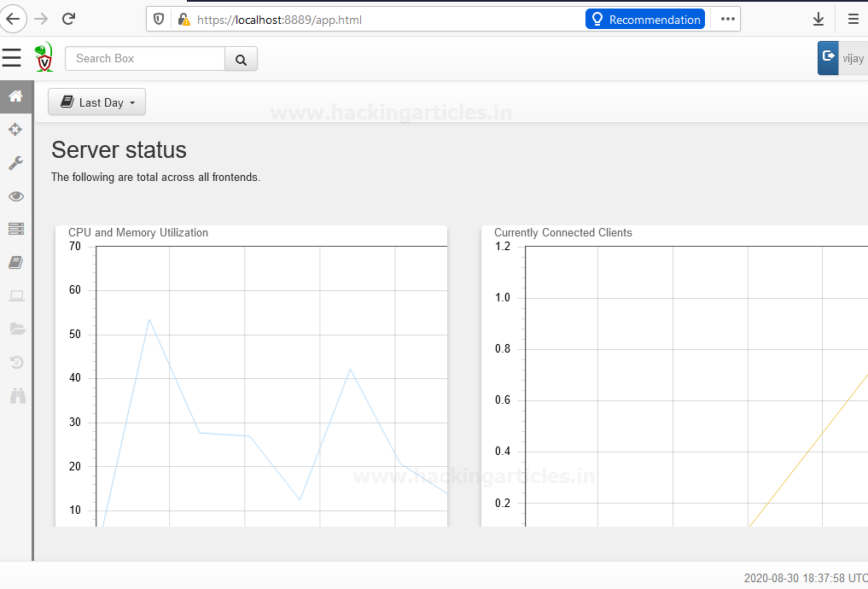Open the eye monitoring icon
Image resolution: width=868 pixels, height=589 pixels.
coord(16,196)
